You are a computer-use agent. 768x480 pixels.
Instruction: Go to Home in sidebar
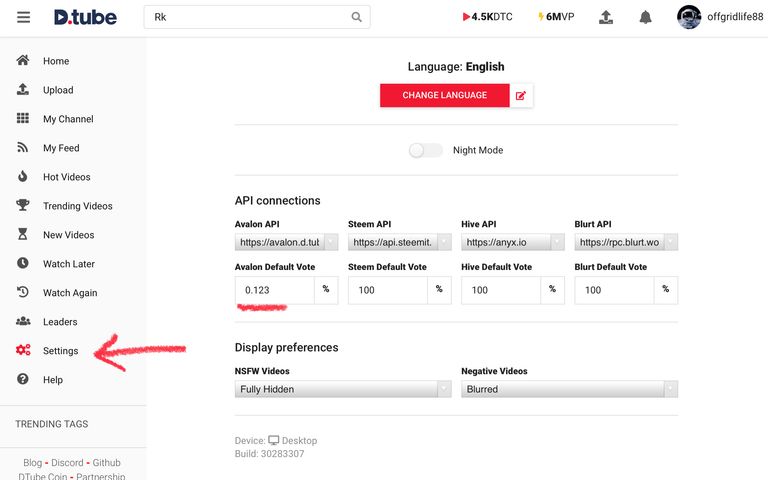56,61
